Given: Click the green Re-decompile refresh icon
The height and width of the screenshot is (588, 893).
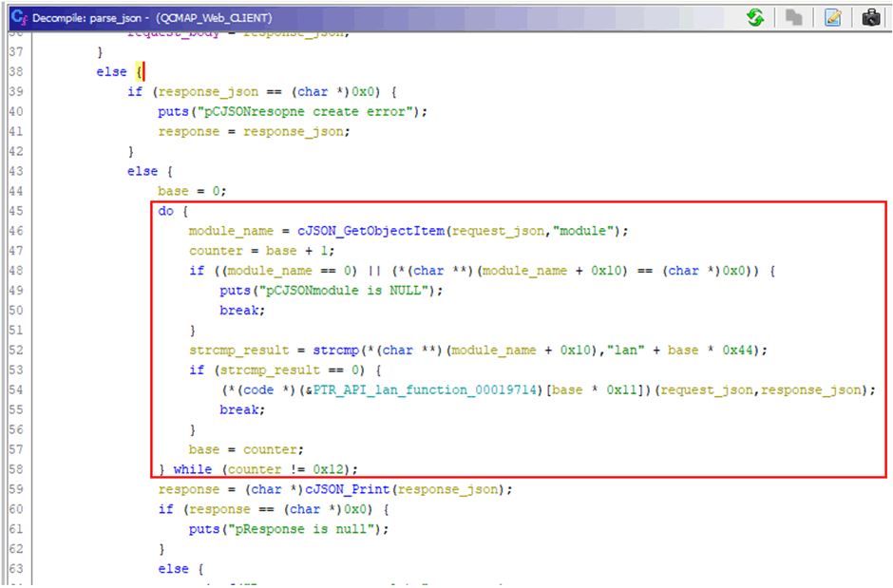Looking at the screenshot, I should [x=755, y=17].
